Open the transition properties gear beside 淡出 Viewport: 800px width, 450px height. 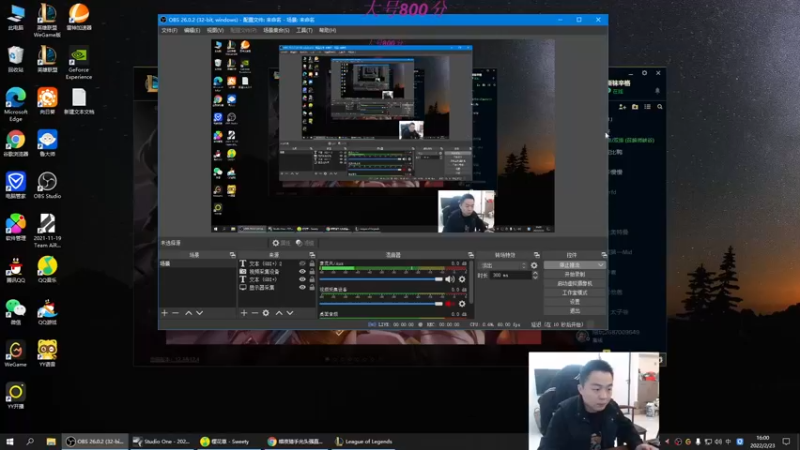pyautogui.click(x=534, y=265)
